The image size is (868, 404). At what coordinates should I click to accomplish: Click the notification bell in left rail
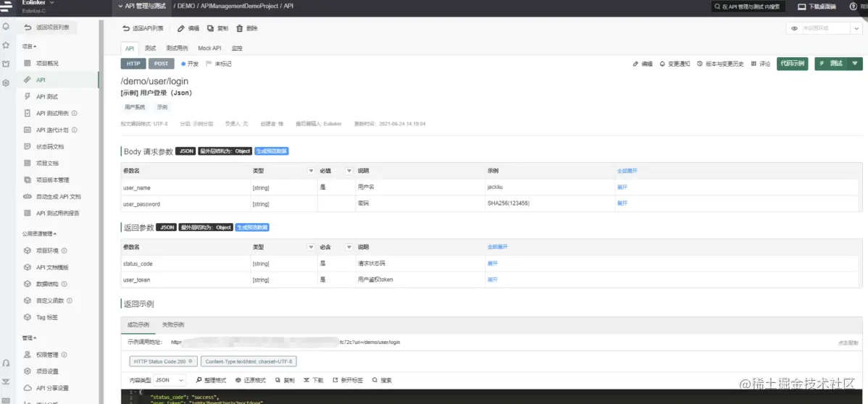point(6,26)
